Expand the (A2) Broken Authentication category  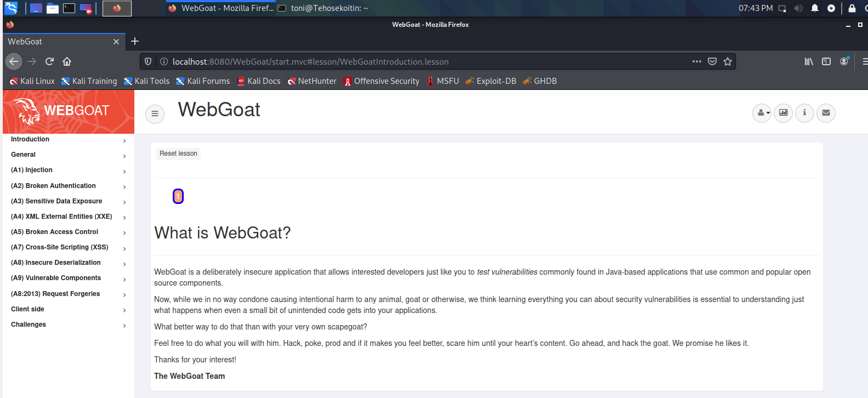pyautogui.click(x=69, y=186)
